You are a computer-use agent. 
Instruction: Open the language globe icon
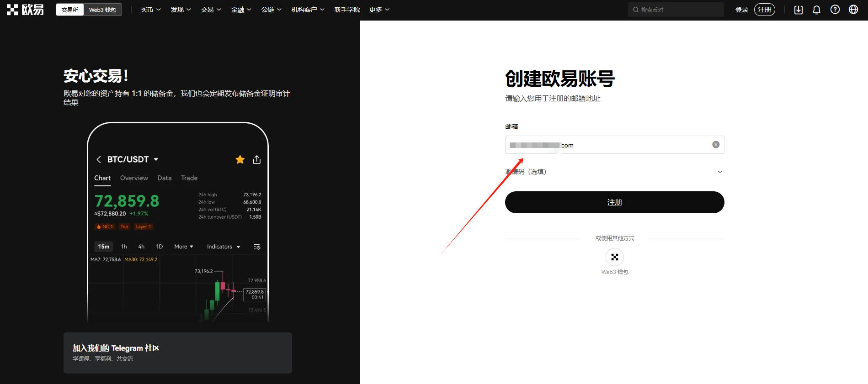[853, 10]
